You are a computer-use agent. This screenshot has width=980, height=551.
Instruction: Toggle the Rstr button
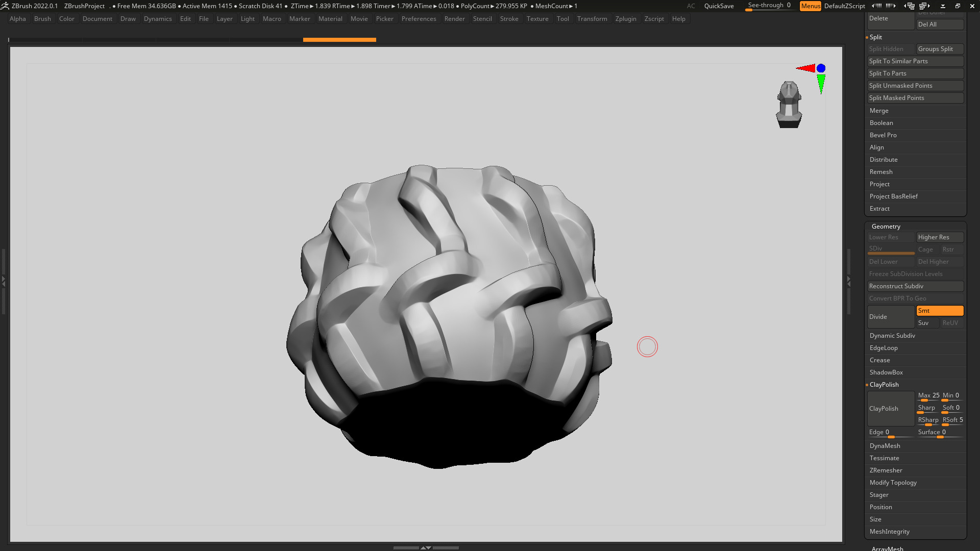click(952, 249)
